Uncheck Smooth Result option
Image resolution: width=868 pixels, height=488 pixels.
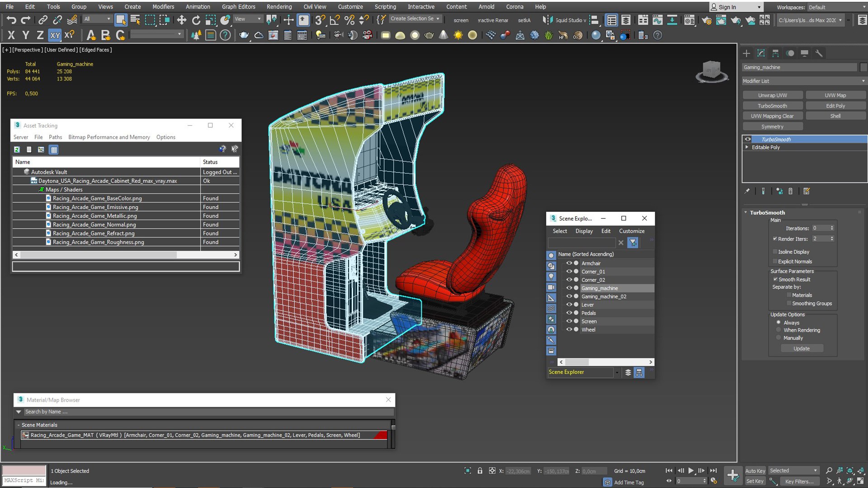775,279
